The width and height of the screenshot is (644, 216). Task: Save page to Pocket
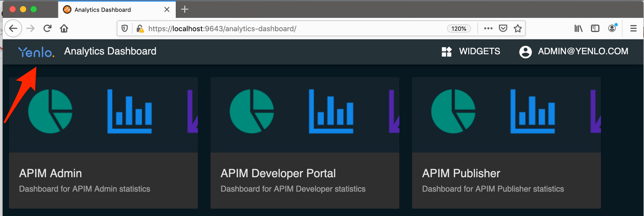[503, 29]
